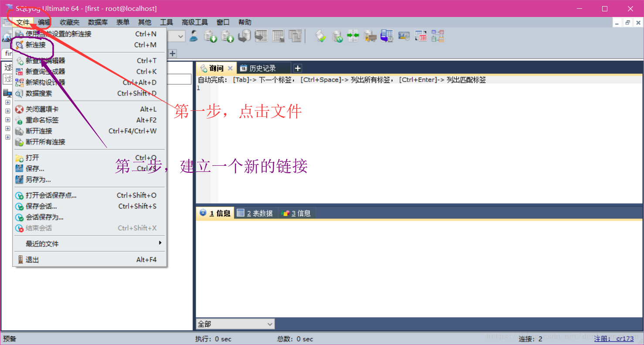Viewport: 644px width, 345px height.
Task: Choose 打开 from the file menu
Action: [90, 157]
